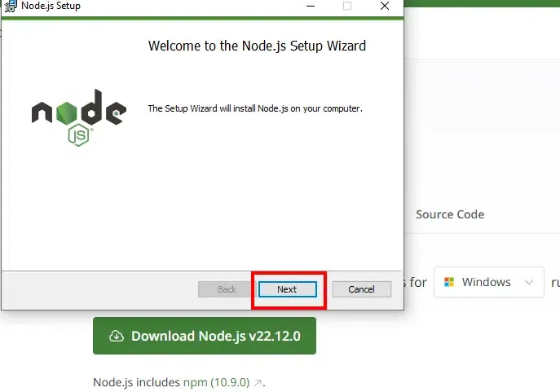
Task: Click the external link arrow after npm (10.9.0)
Action: (x=258, y=383)
